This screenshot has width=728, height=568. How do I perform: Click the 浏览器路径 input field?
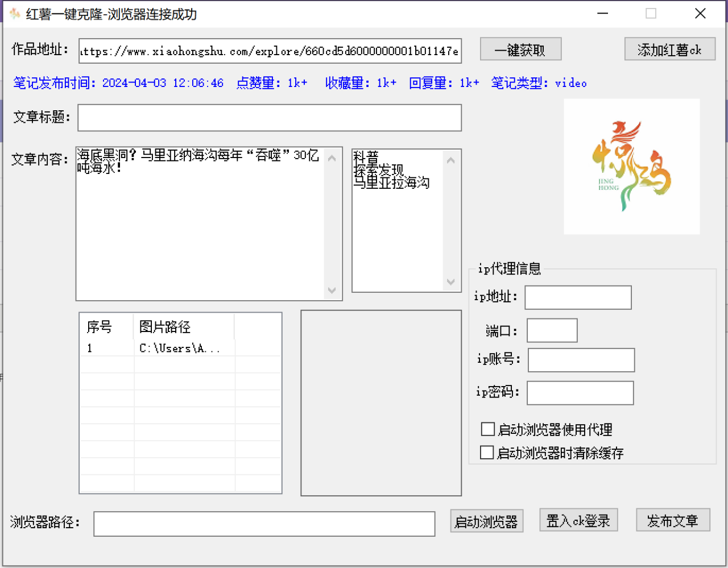point(264,524)
